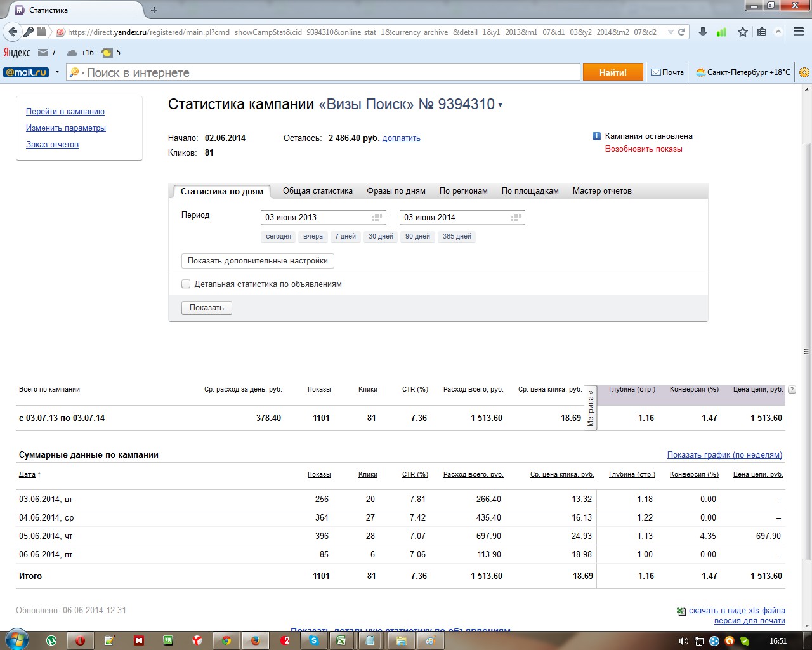The height and width of the screenshot is (650, 812).
Task: Open Yandex mail envelope showing 7
Action: (x=47, y=53)
